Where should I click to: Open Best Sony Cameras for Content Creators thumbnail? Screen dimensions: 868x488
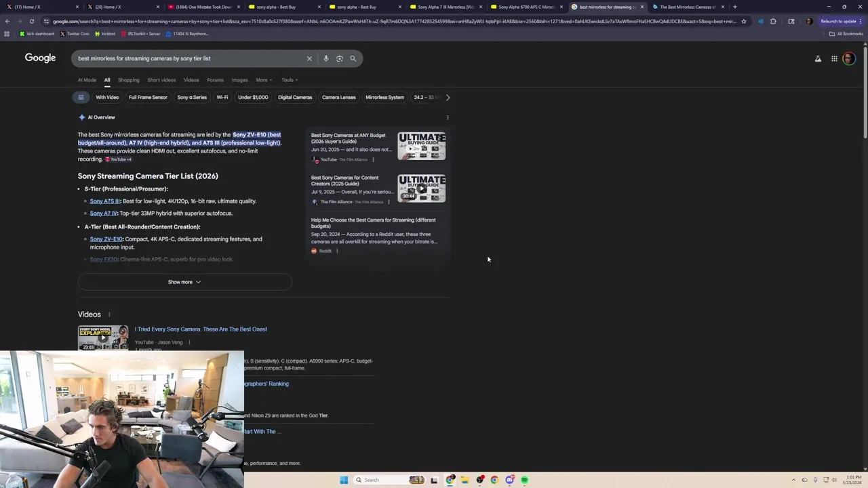pyautogui.click(x=422, y=188)
